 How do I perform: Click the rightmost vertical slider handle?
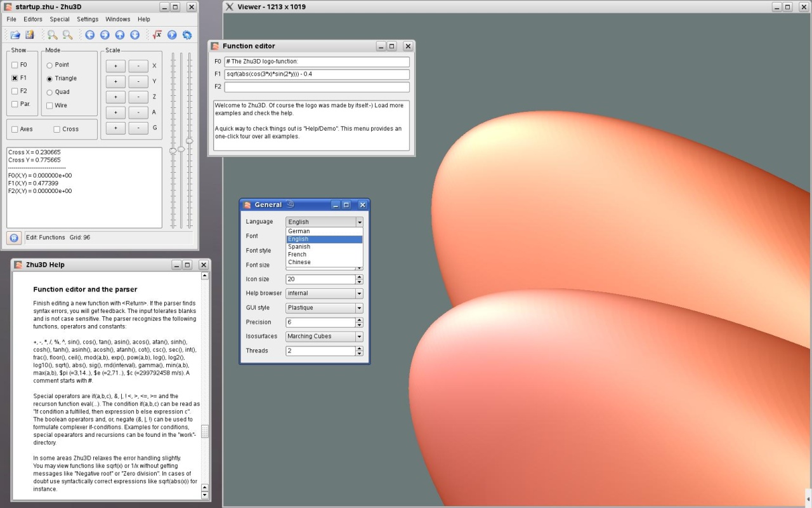pos(189,141)
